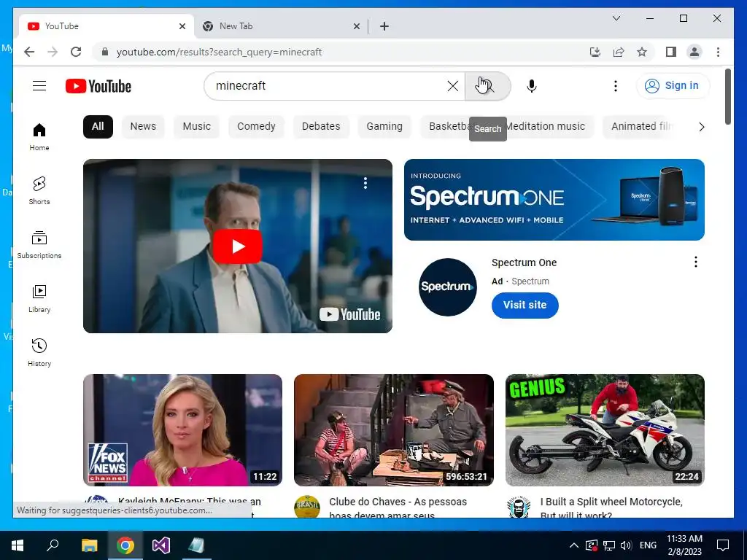Open Subscriptions in sidebar
The image size is (747, 560).
(39, 245)
